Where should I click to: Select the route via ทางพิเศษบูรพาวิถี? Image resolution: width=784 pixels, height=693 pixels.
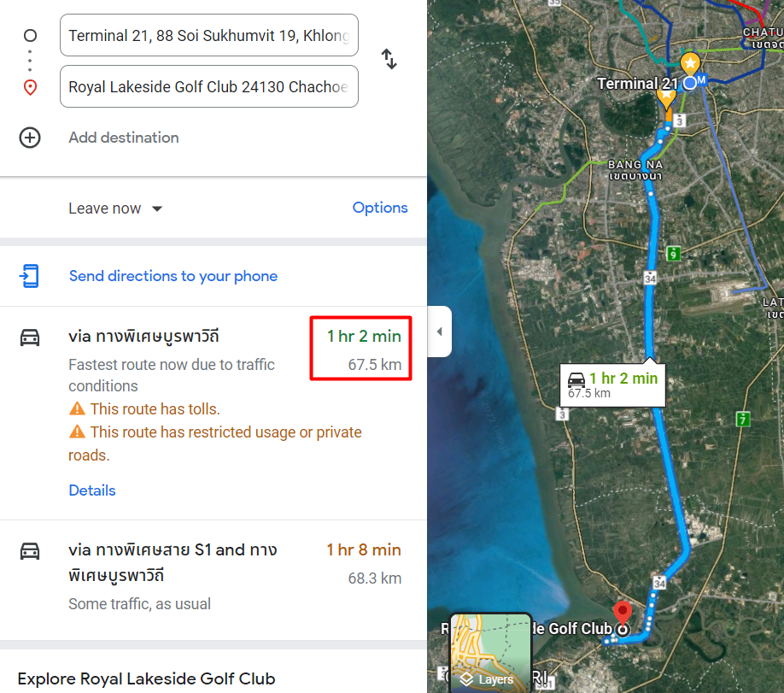[x=213, y=413]
